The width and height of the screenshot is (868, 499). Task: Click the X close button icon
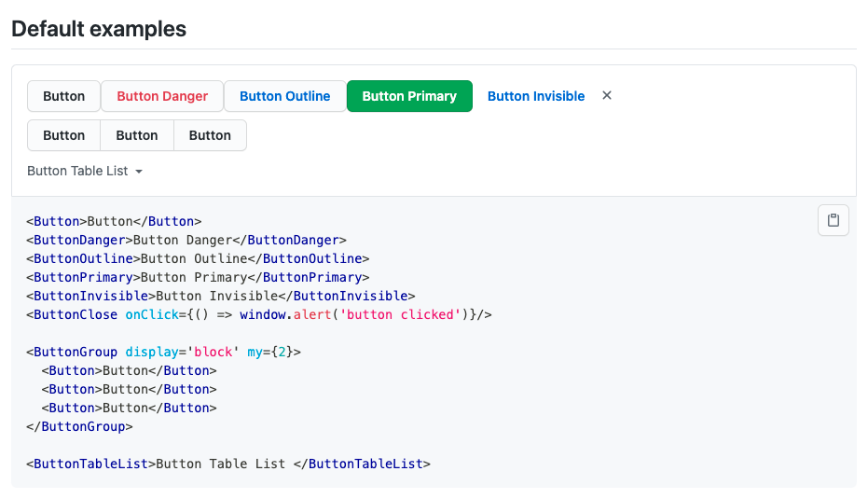607,96
